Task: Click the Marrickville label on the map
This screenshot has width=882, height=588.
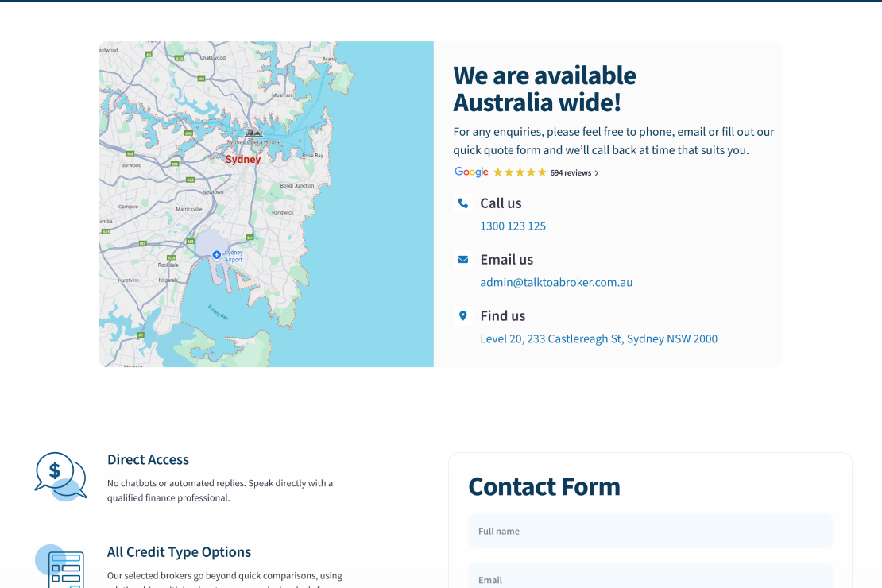Action: 189,209
